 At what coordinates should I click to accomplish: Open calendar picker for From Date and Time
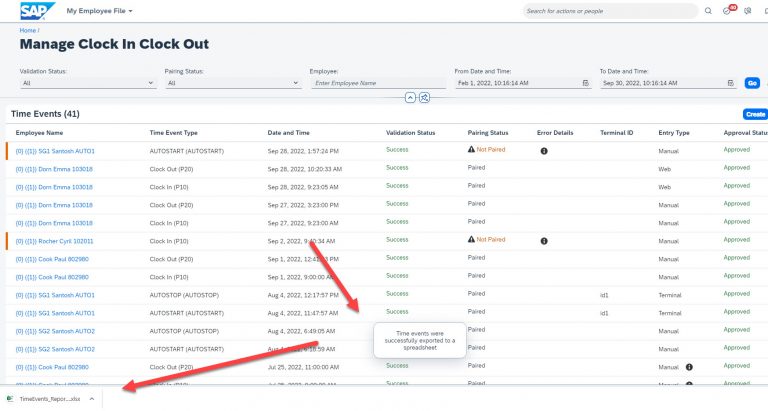585,83
